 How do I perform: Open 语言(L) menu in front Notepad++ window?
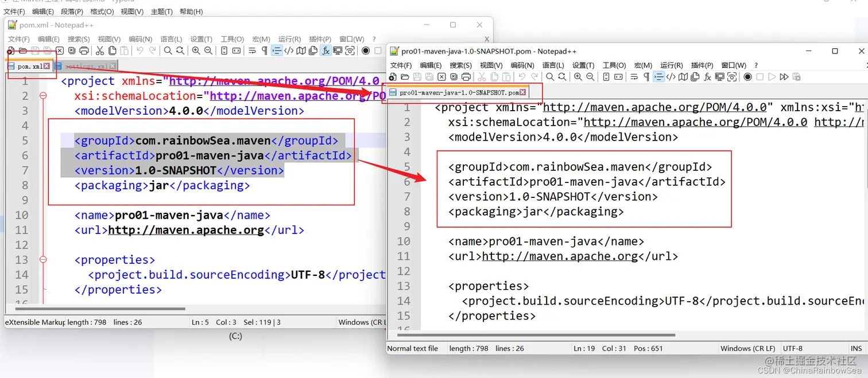553,65
